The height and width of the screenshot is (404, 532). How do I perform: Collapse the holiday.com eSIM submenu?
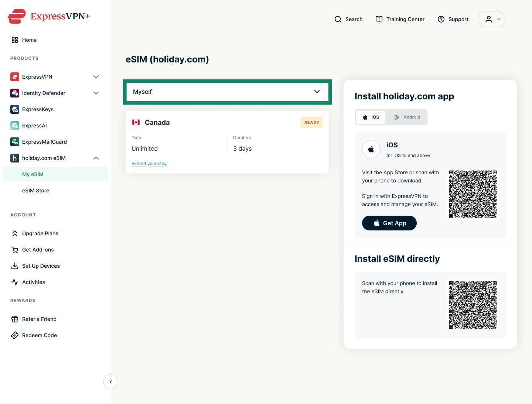point(96,158)
